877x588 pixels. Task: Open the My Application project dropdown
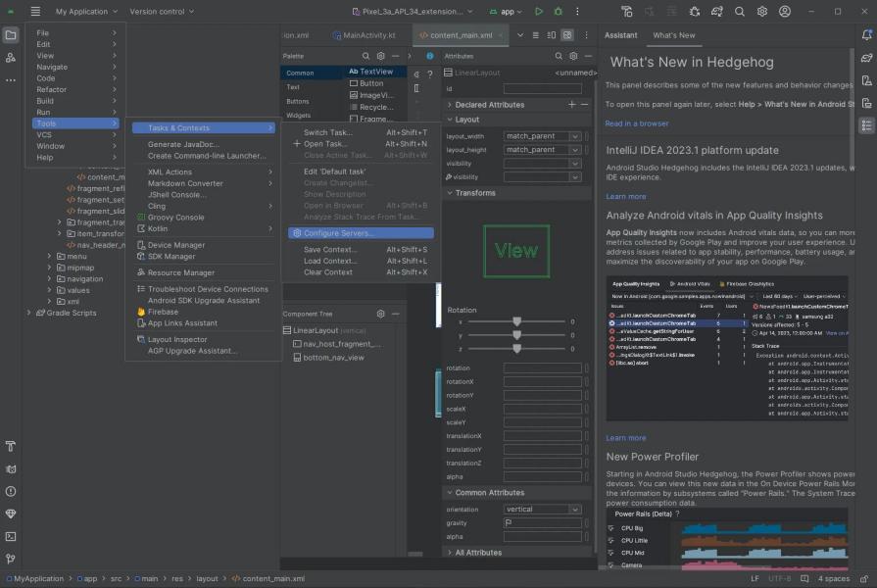point(86,11)
